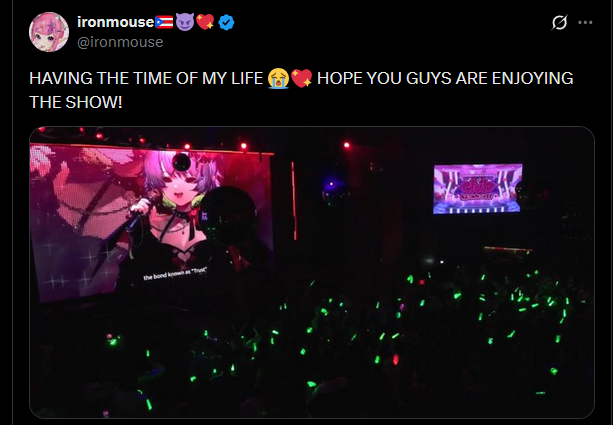Screen dimensions: 613x425
Task: Click the "the bond known as Trust" subtitle
Action: 175,273
